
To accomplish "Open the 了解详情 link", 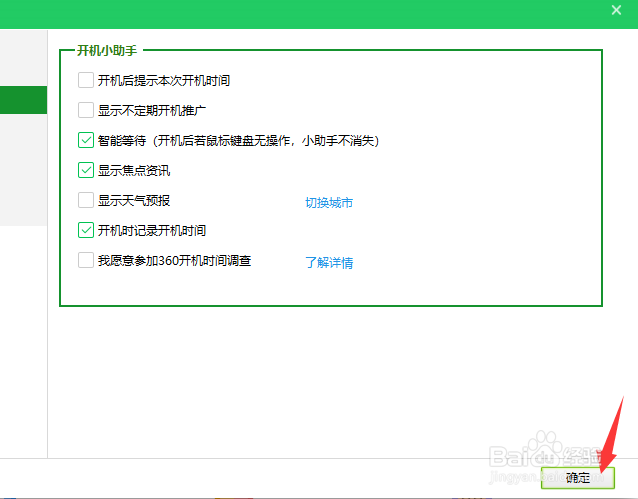I will tap(329, 263).
